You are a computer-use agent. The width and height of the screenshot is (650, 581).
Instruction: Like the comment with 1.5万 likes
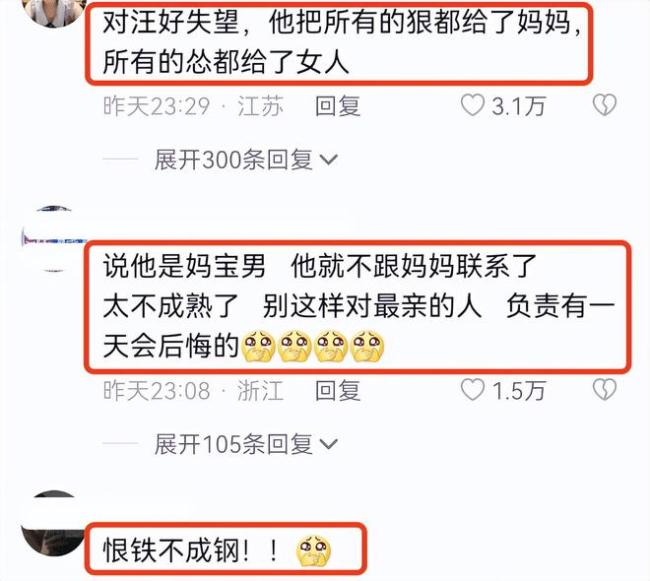coord(473,390)
